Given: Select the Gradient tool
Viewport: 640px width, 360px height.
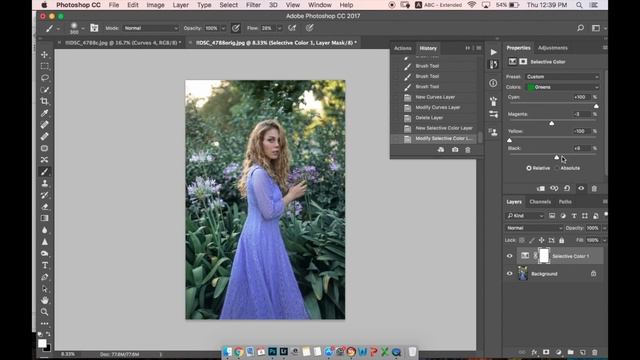Looking at the screenshot, I should tap(45, 218).
